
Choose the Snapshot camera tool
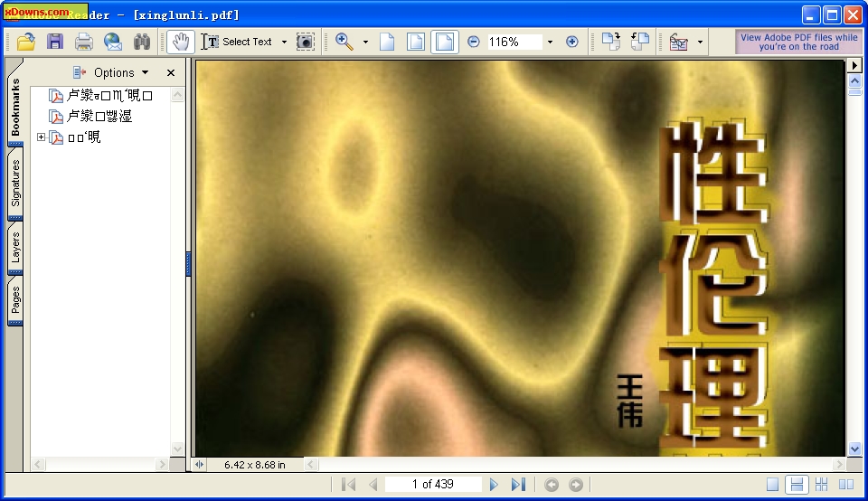(x=305, y=42)
